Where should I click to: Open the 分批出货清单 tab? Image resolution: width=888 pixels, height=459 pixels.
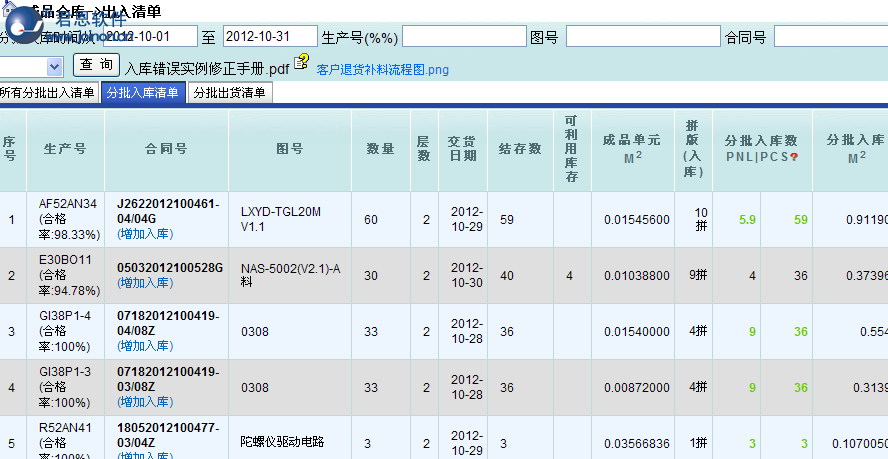coord(230,92)
